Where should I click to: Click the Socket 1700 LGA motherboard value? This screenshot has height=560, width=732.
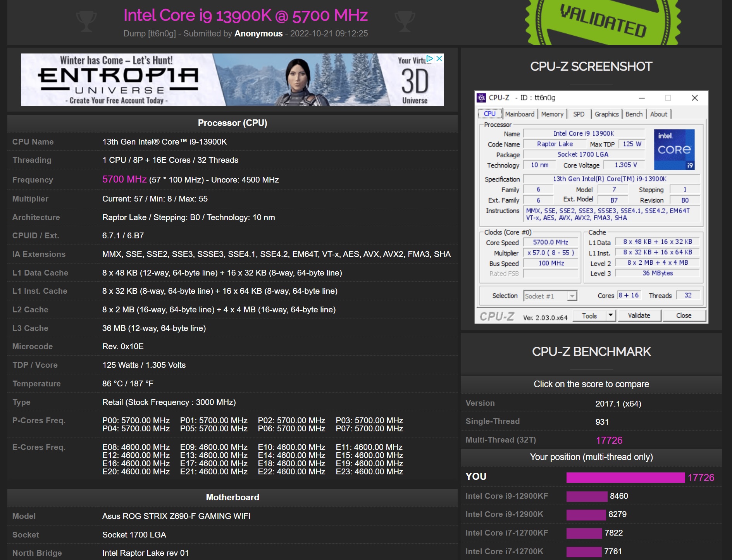tap(134, 535)
